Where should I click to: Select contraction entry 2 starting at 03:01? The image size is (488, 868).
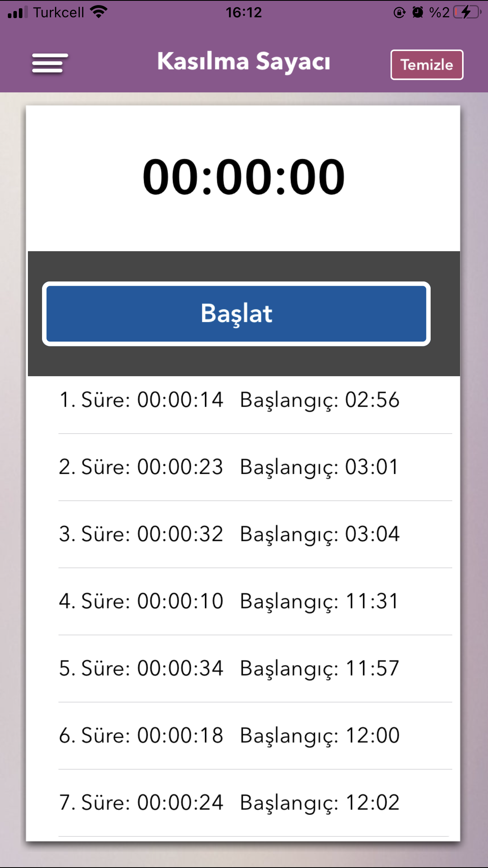(229, 467)
